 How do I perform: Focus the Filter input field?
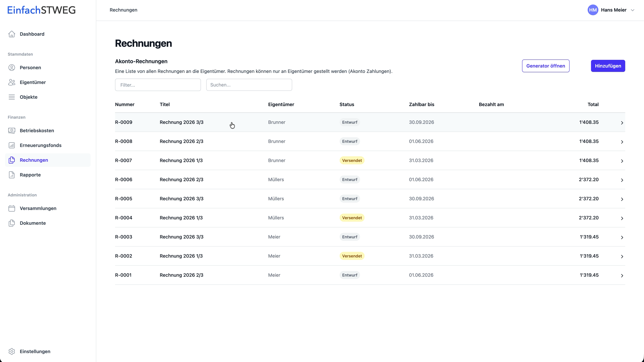tap(158, 85)
